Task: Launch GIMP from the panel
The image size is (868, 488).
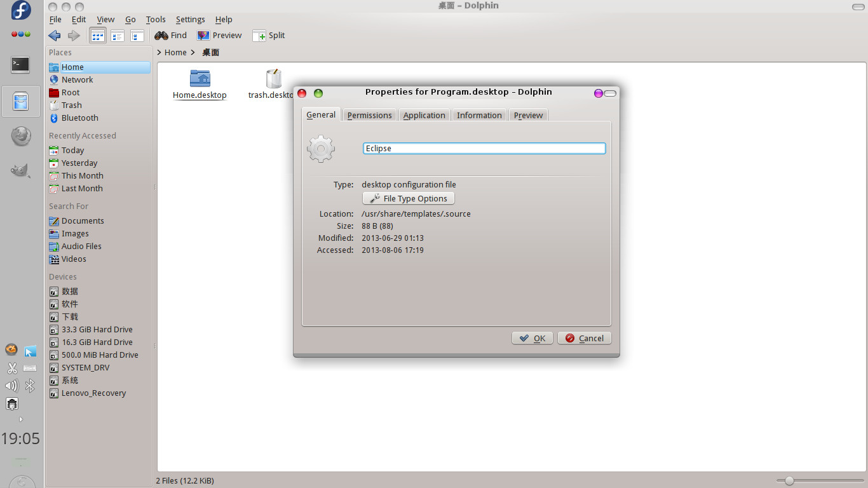Action: pyautogui.click(x=21, y=170)
